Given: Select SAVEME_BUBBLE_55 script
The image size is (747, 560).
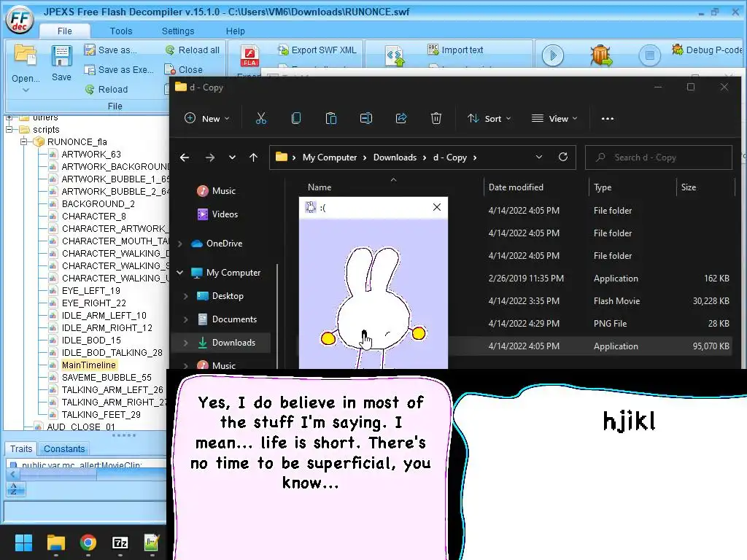Looking at the screenshot, I should click(x=107, y=377).
